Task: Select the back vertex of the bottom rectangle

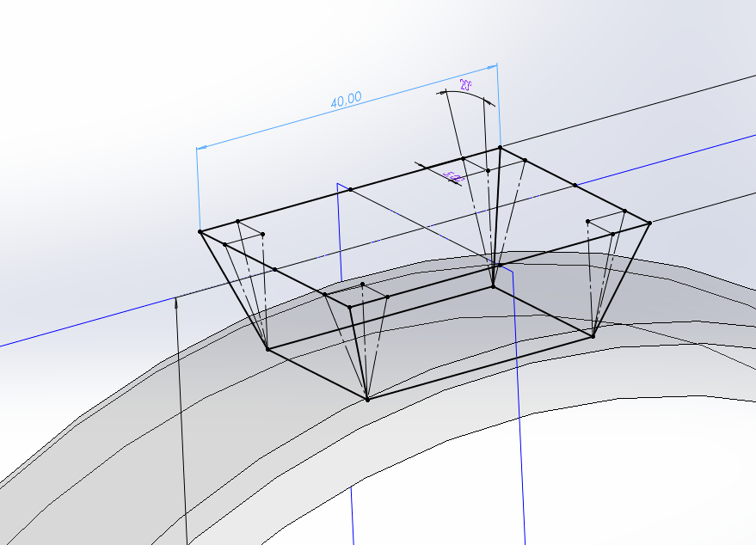Action: coord(493,286)
